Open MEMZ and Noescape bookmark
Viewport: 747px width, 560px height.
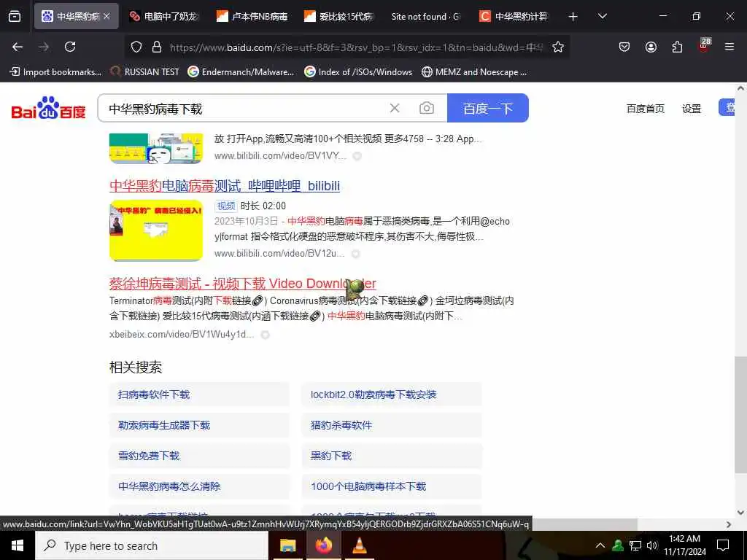click(x=474, y=72)
